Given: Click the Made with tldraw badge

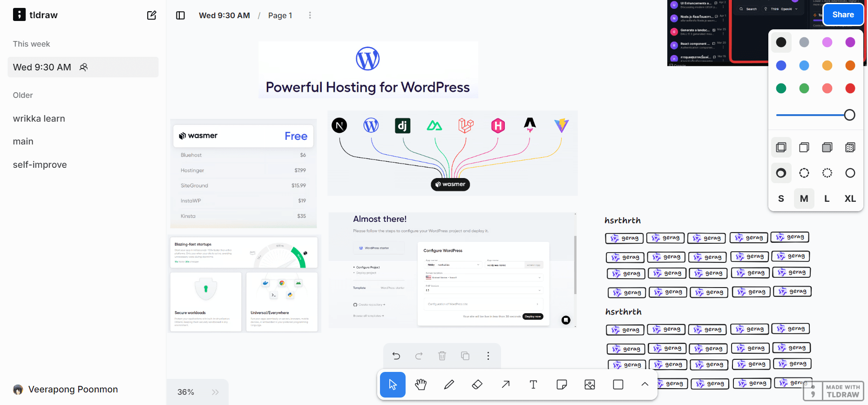Looking at the screenshot, I should coord(834,391).
